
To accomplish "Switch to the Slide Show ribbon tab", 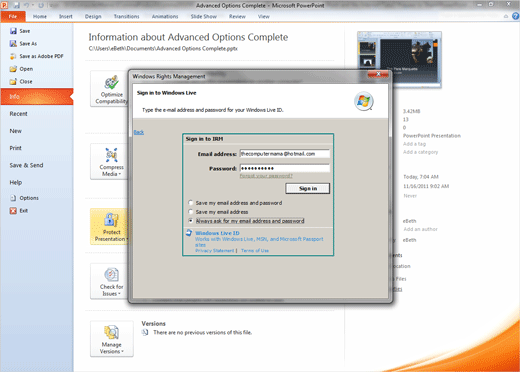I will point(204,16).
